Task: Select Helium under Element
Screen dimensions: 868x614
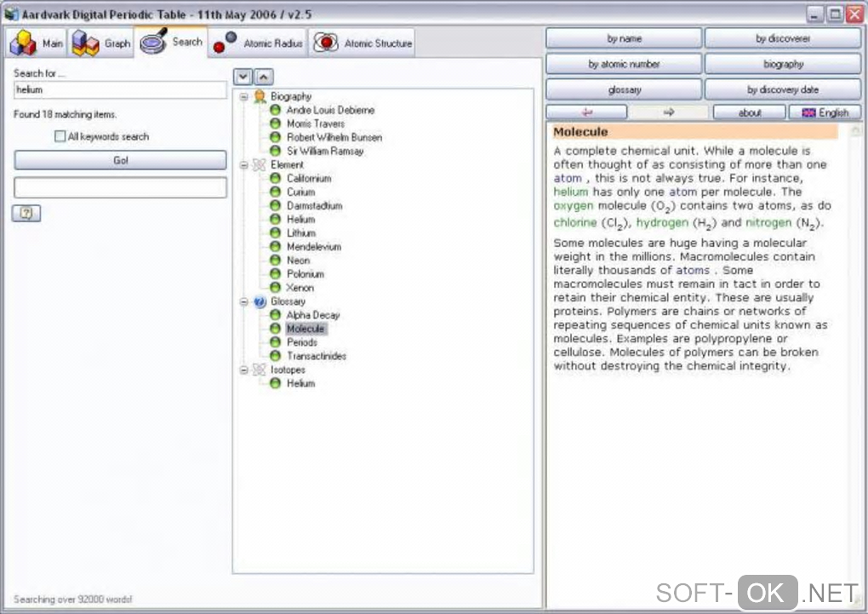Action: click(300, 219)
